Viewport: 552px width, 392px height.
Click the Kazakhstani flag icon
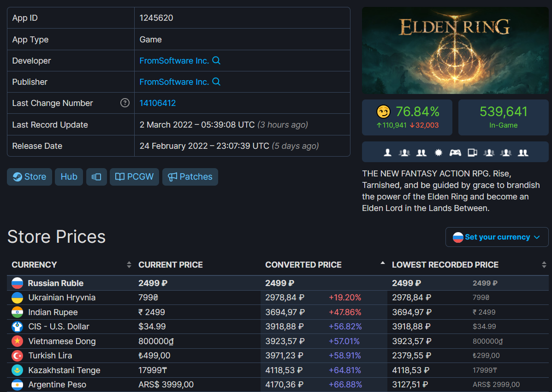(17, 370)
